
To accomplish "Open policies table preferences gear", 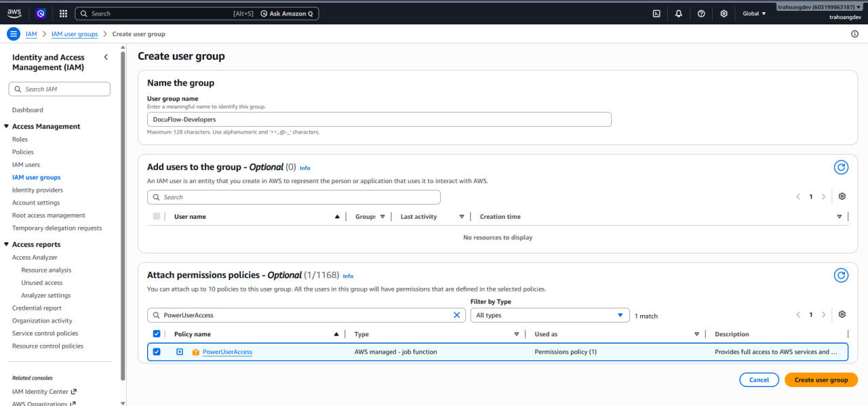I will click(842, 314).
